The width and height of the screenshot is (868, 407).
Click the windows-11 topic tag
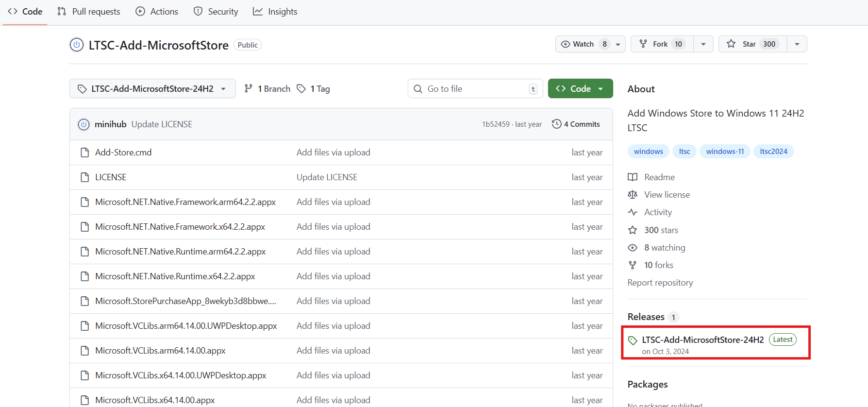coord(725,152)
